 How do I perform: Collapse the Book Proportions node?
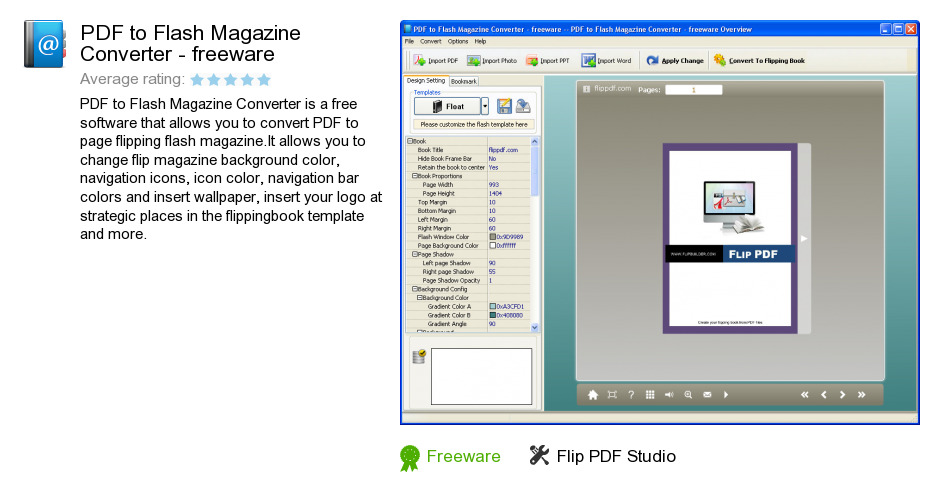click(414, 176)
